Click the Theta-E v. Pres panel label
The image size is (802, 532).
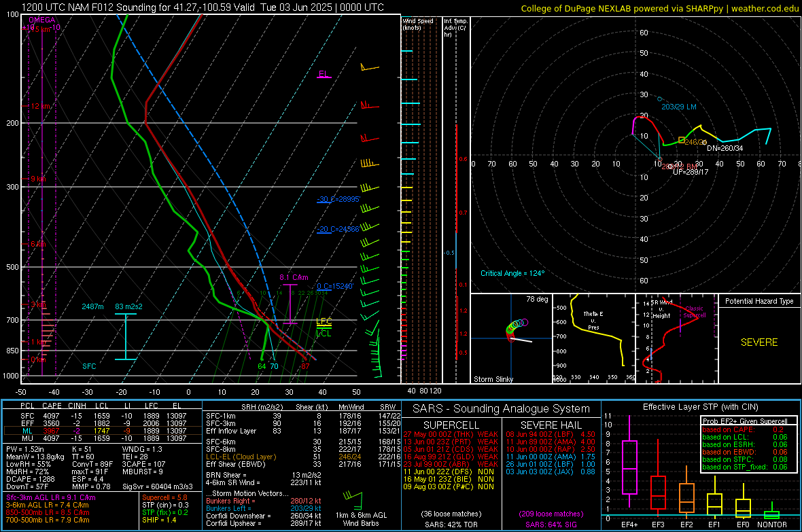pyautogui.click(x=593, y=321)
